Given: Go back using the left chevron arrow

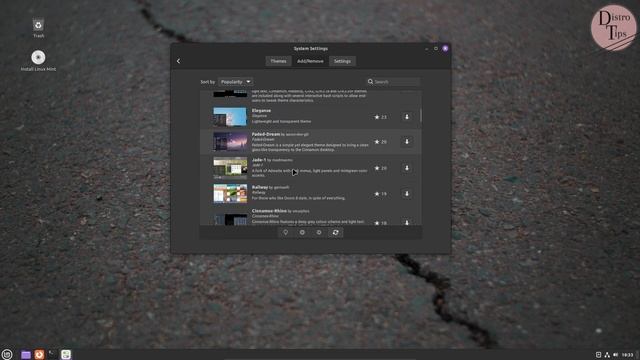Looking at the screenshot, I should pos(178,61).
